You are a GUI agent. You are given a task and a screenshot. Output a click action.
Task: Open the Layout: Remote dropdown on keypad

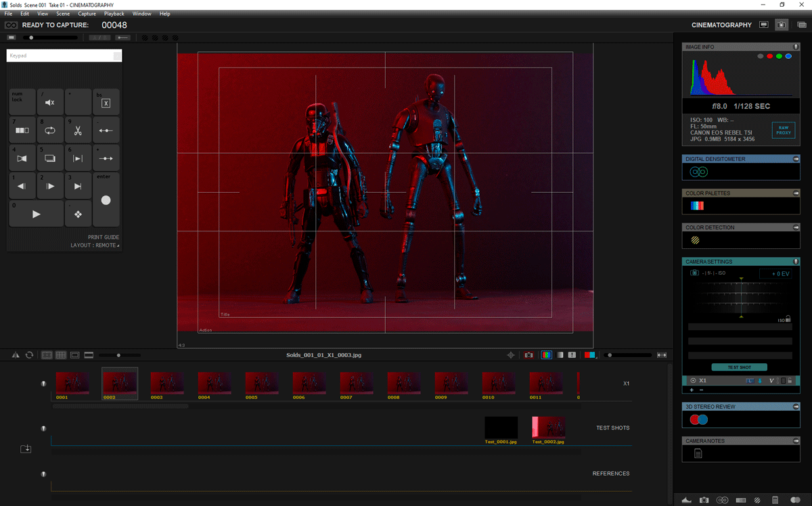(95, 246)
